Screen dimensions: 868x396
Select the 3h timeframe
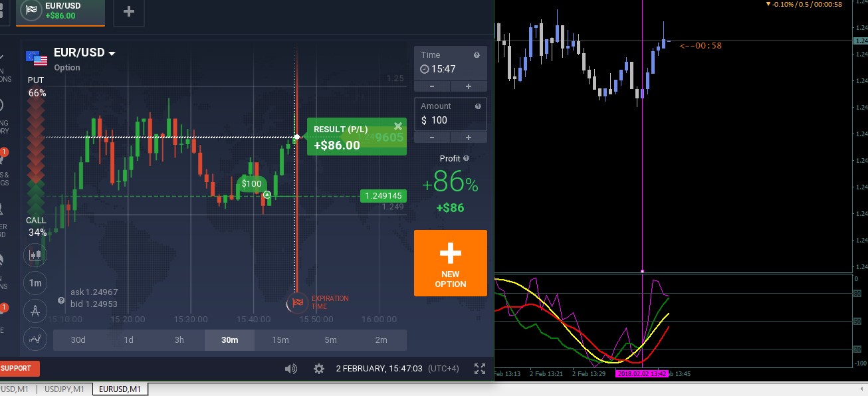tap(179, 340)
